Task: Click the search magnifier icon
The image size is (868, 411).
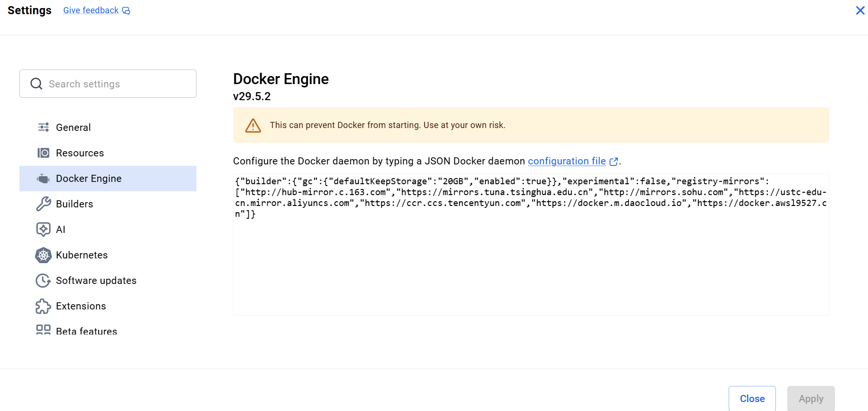Action: 36,84
